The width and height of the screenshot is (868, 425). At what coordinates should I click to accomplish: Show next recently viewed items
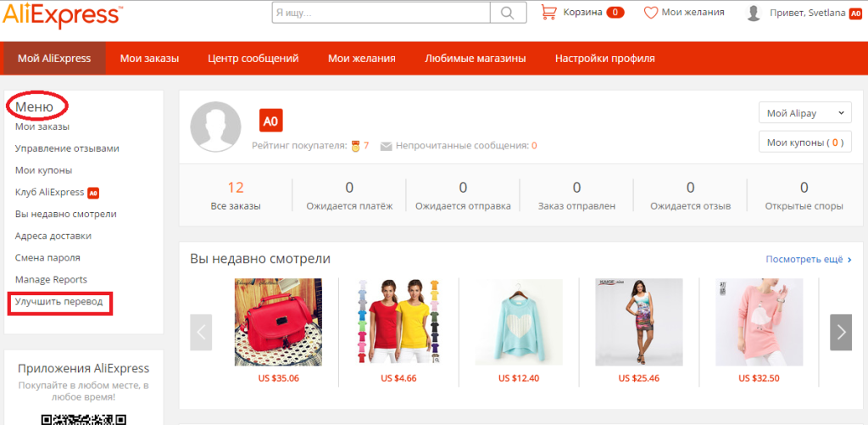841,333
